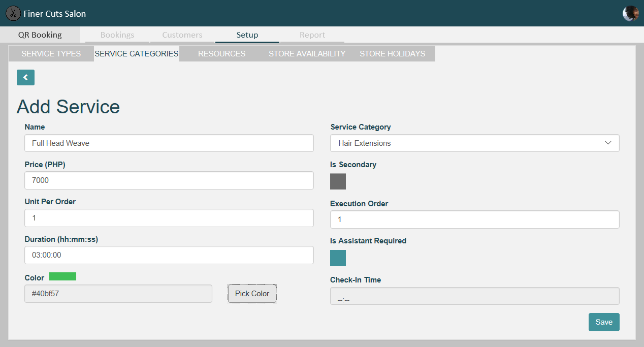Open the Store Availability sub-tab
Image resolution: width=644 pixels, height=347 pixels.
pyautogui.click(x=307, y=53)
